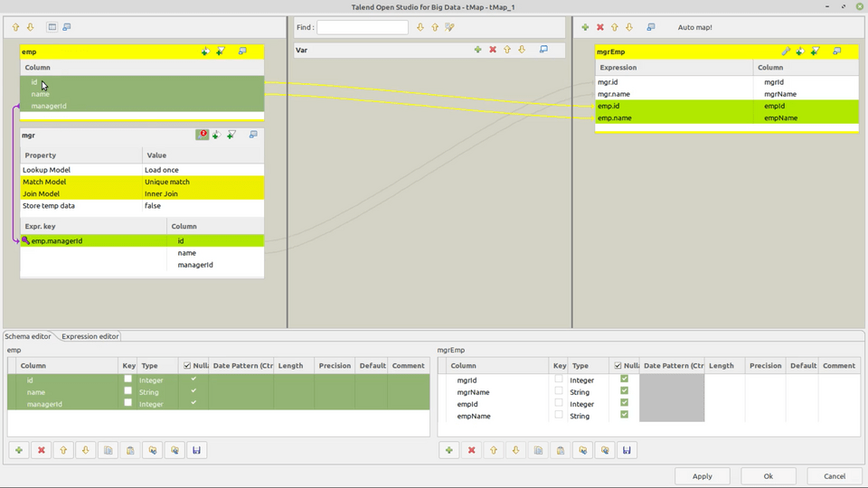Select the managerId column in the emp input table

pos(142,106)
